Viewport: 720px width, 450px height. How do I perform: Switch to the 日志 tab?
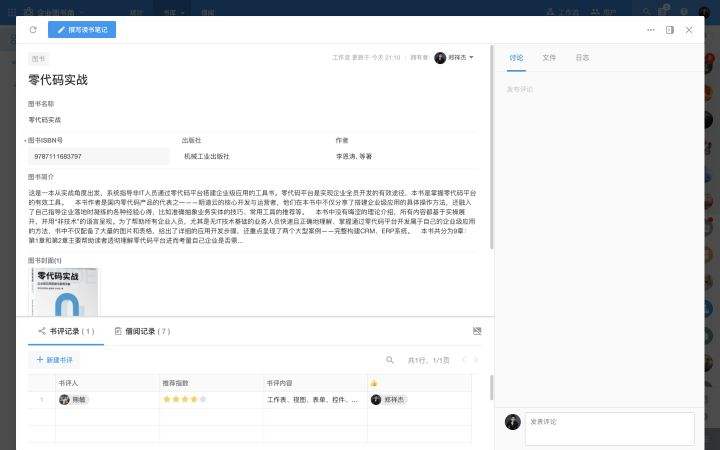click(x=582, y=58)
